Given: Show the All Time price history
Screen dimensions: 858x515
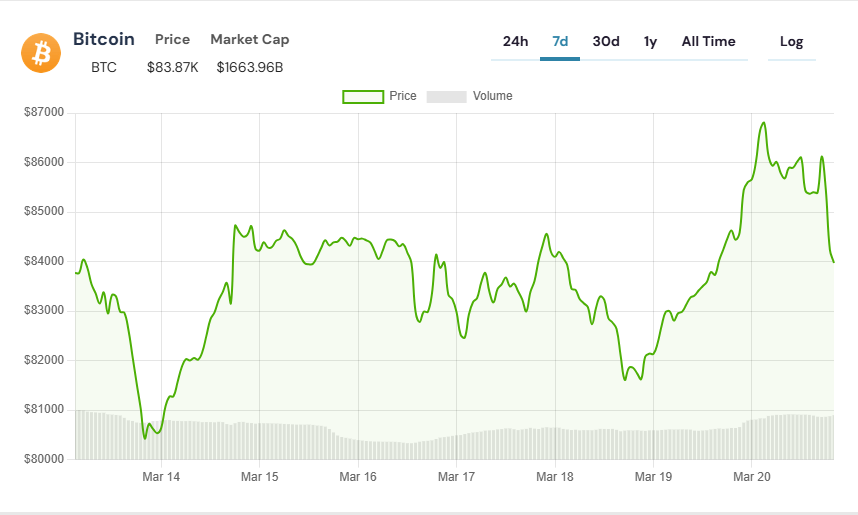Looking at the screenshot, I should click(x=708, y=42).
